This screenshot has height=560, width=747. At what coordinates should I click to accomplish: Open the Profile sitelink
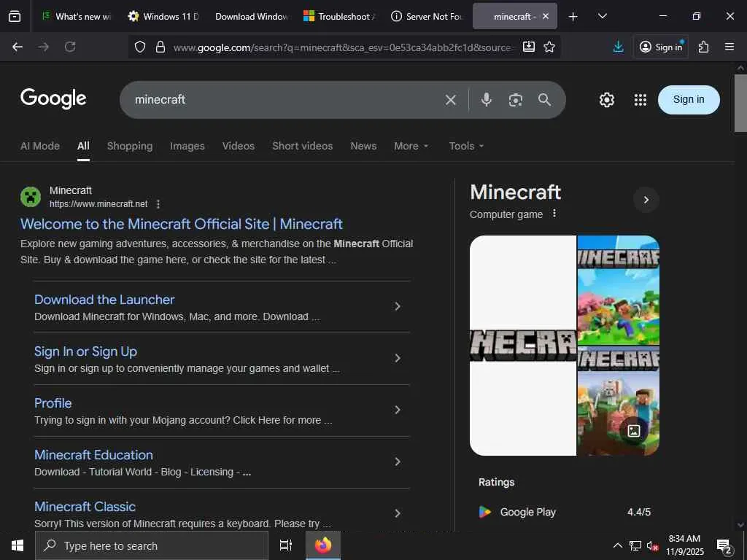53,403
